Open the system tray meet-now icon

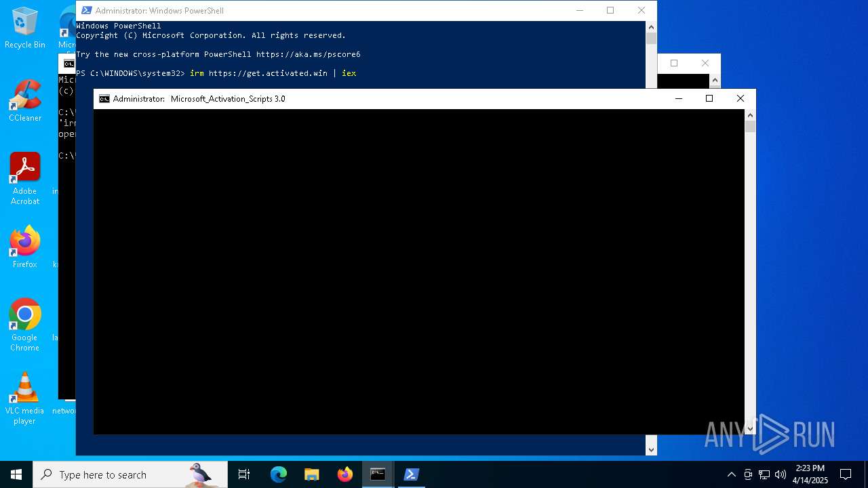748,474
